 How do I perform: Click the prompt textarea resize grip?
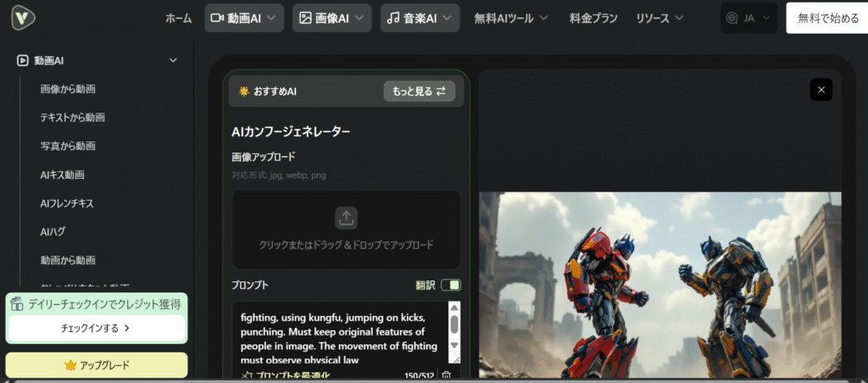click(x=456, y=359)
